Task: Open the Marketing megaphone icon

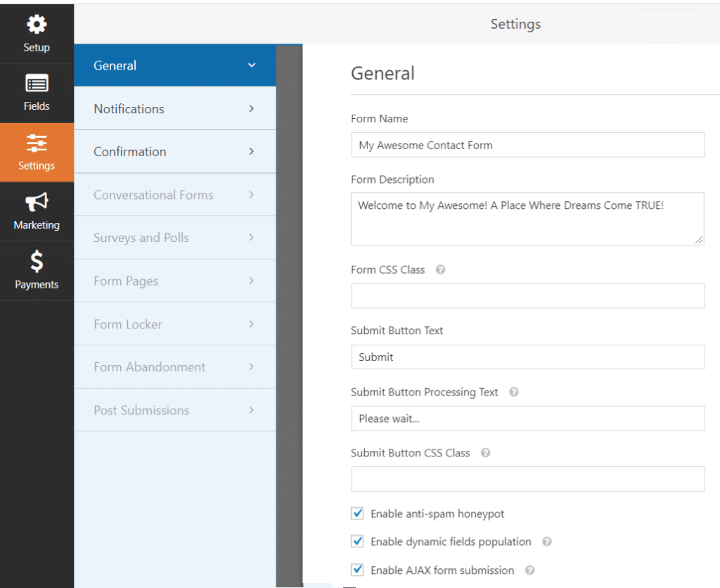Action: coord(37,211)
